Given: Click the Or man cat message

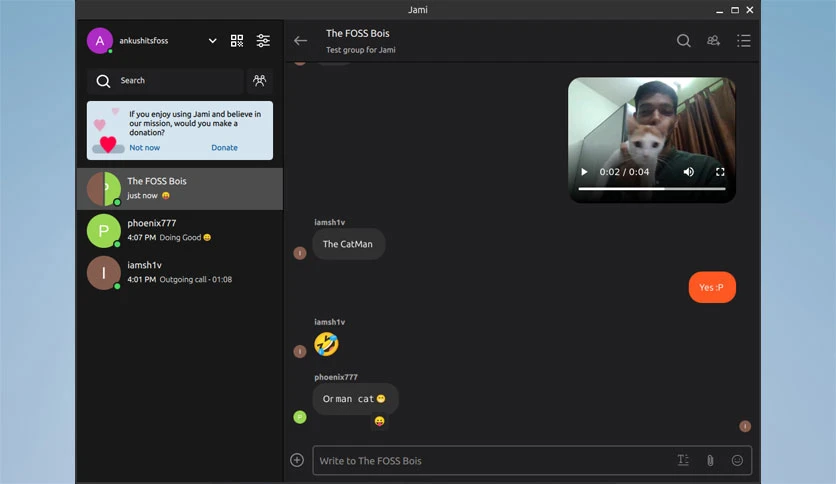Looking at the screenshot, I should (x=355, y=399).
